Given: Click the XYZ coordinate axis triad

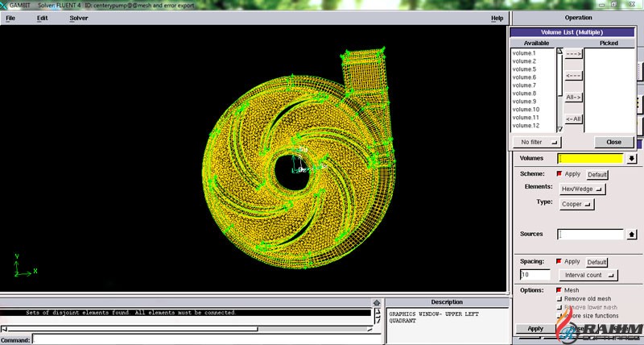Looking at the screenshot, I should click(x=23, y=266).
